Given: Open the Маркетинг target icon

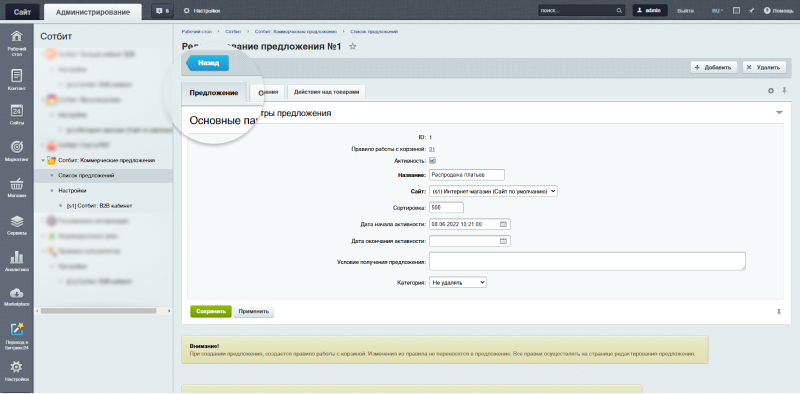Looking at the screenshot, I should click(17, 146).
